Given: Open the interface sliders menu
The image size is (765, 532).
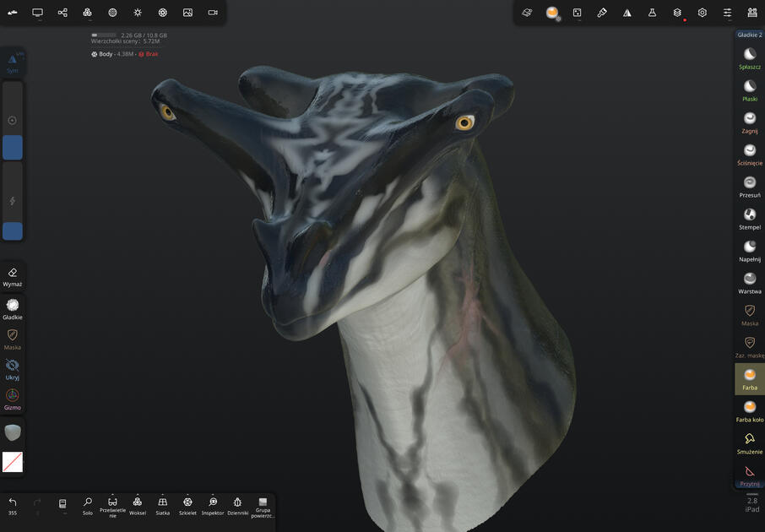Looking at the screenshot, I should (728, 13).
